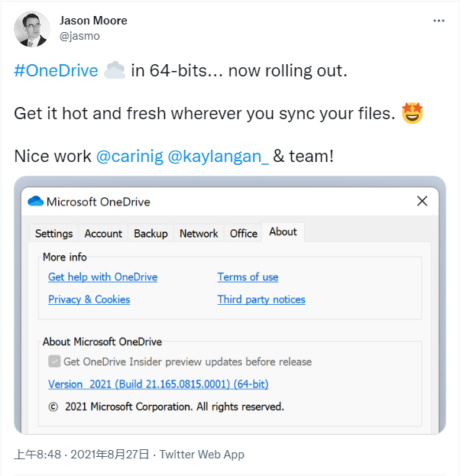Close the Microsoft OneDrive dialog
Image resolution: width=460 pixels, height=476 pixels.
click(x=422, y=201)
